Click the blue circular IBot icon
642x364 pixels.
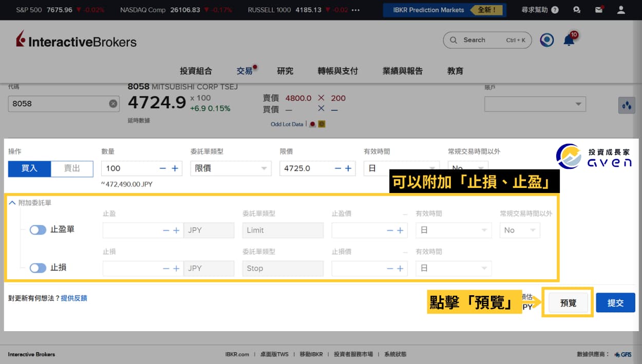[x=547, y=40]
